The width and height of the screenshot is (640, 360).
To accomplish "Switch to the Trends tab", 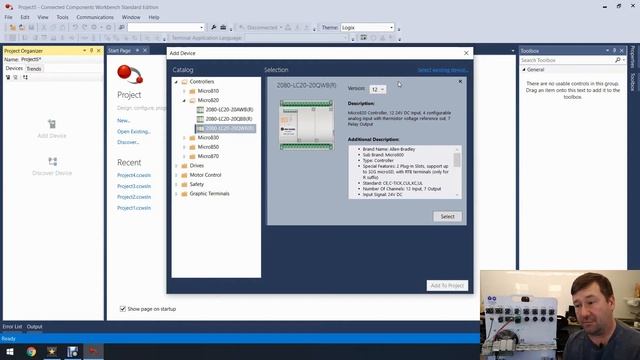I will (34, 69).
